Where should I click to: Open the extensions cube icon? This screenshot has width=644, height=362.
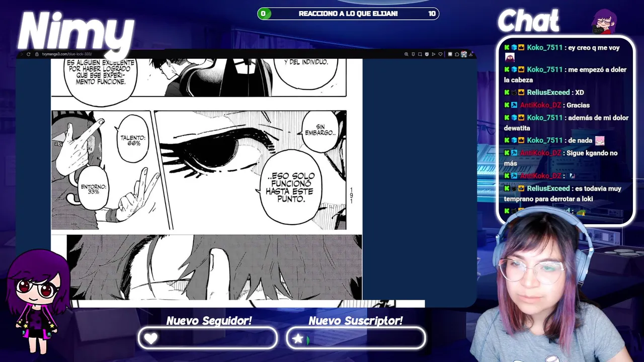pyautogui.click(x=457, y=54)
